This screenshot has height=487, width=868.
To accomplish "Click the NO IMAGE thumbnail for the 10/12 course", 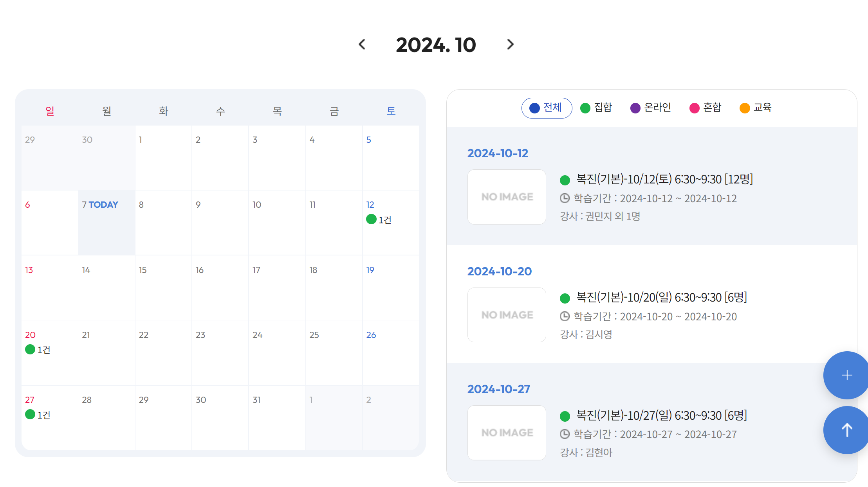I will pyautogui.click(x=507, y=197).
